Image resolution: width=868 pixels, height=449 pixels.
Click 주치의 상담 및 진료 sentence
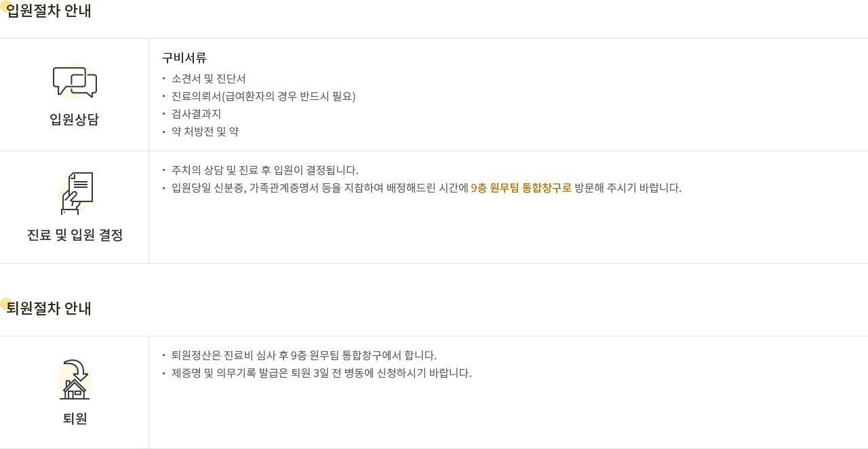coord(265,170)
